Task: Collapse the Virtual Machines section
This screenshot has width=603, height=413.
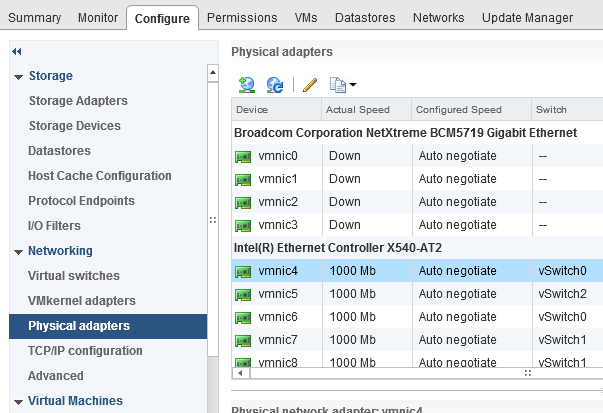Action: point(18,402)
